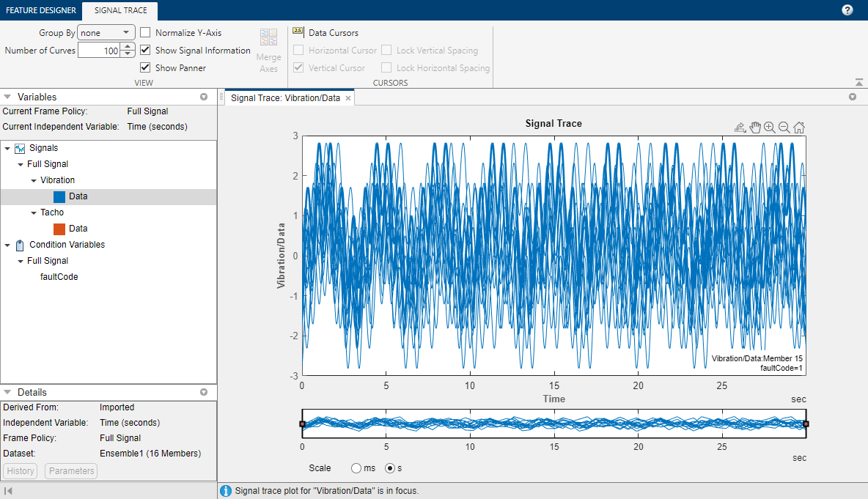Screen dimensions: 868x499
Task: Select the Signal Trace ribbon tab
Action: pyautogui.click(x=120, y=10)
